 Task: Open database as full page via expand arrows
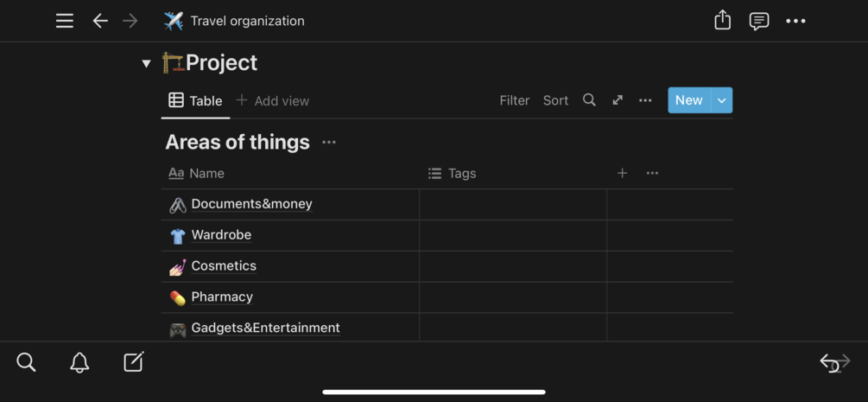(618, 100)
